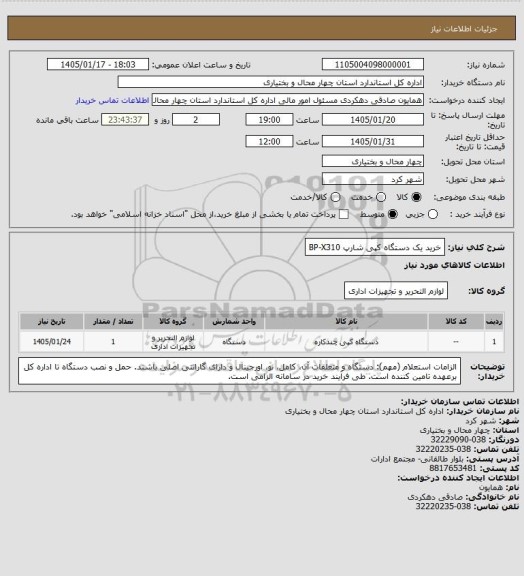Click the postal code 8817653481
This screenshot has width=524, height=576.
(453, 468)
